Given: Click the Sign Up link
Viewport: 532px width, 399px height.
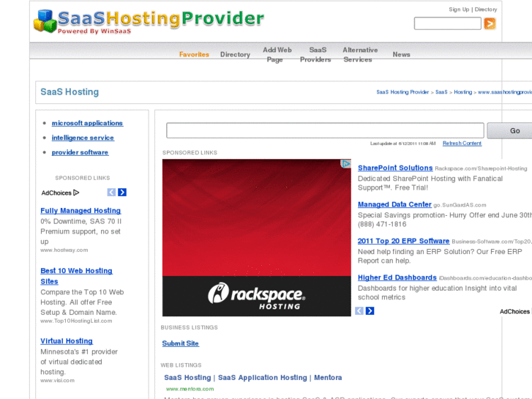Looking at the screenshot, I should pyautogui.click(x=459, y=10).
